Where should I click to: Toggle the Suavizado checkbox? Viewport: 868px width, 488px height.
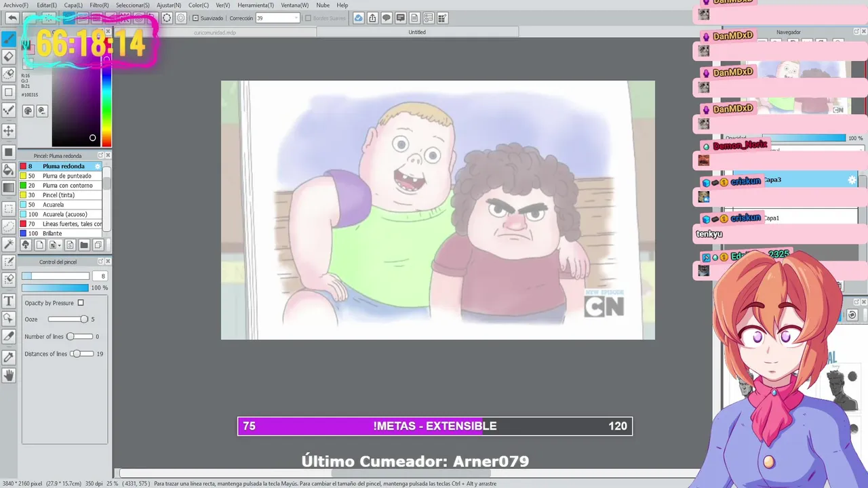[195, 18]
